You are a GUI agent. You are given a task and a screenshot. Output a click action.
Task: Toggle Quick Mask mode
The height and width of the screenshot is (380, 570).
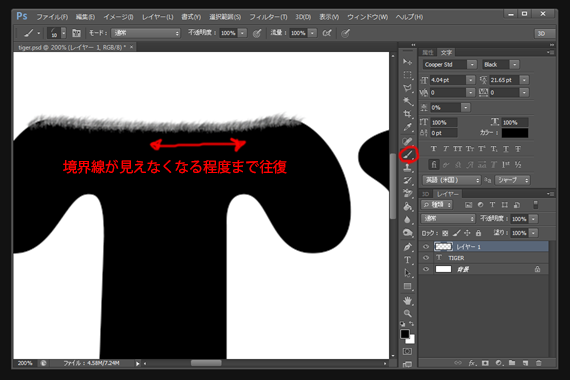coord(407,351)
